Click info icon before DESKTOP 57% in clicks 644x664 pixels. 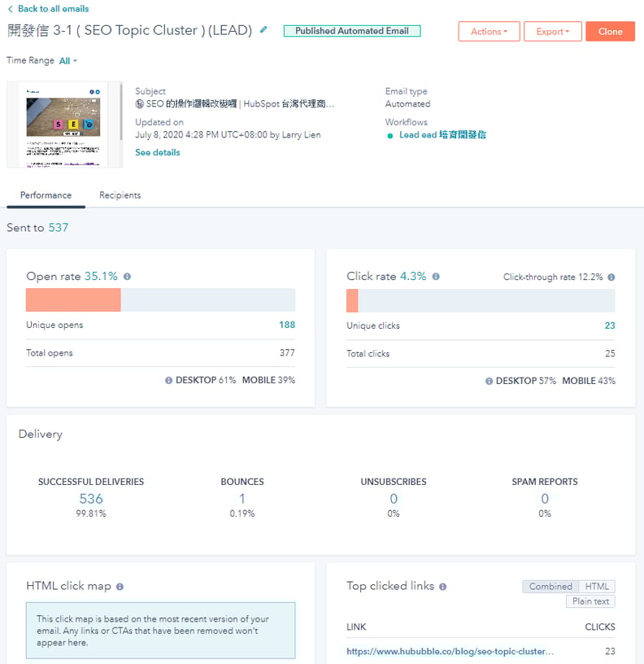(488, 381)
